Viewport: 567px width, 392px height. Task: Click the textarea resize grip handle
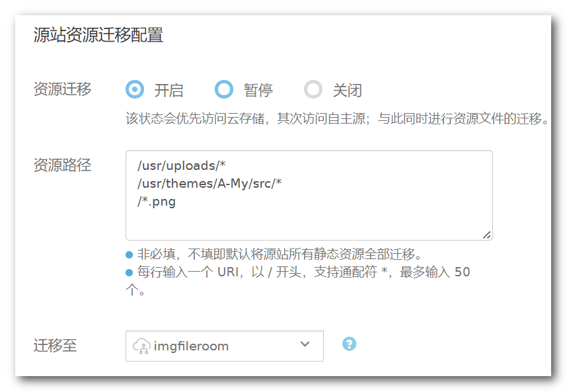coord(486,234)
